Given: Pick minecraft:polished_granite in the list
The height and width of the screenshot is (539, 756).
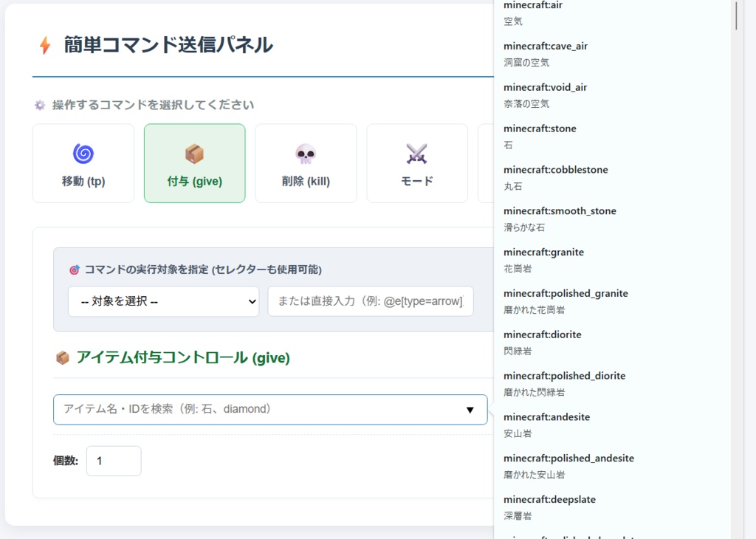Looking at the screenshot, I should click(612, 301).
